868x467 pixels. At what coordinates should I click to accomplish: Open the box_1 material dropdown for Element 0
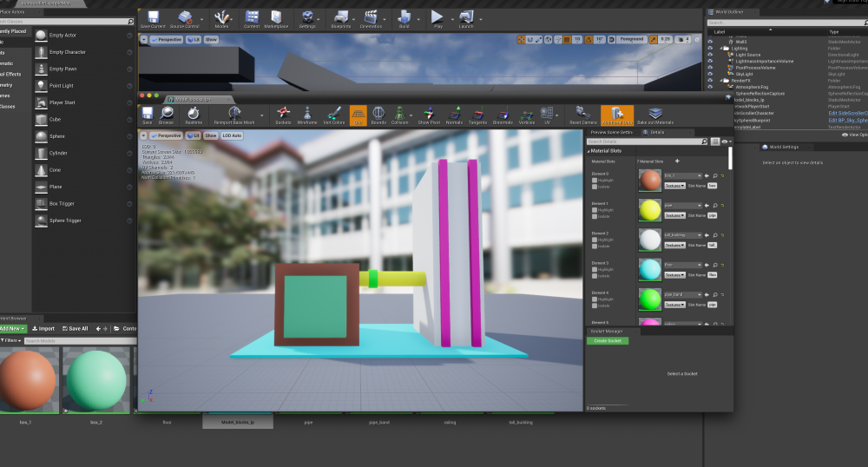[683, 175]
